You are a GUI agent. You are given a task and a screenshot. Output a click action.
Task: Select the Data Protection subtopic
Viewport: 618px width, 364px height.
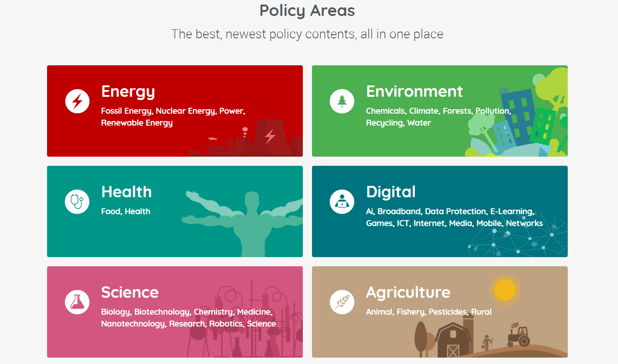(455, 211)
